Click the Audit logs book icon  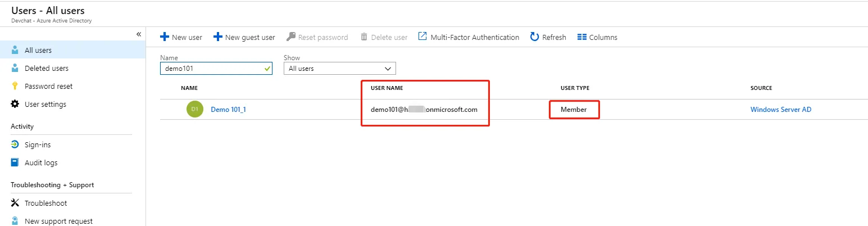point(15,162)
